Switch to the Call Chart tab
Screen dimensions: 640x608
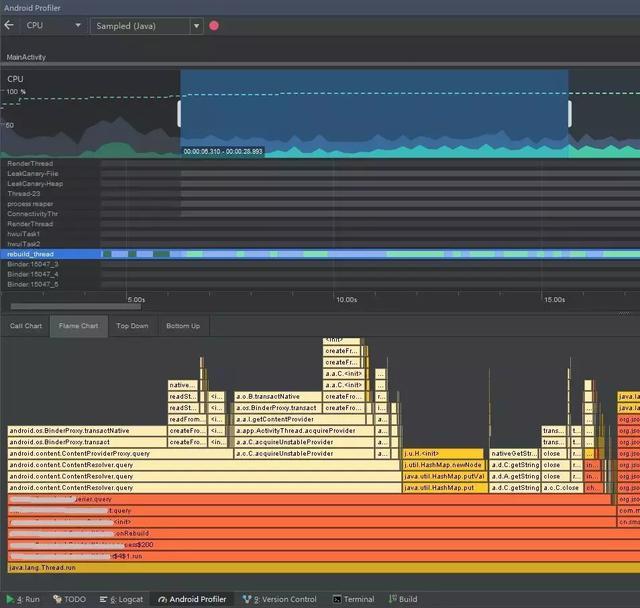coord(26,326)
